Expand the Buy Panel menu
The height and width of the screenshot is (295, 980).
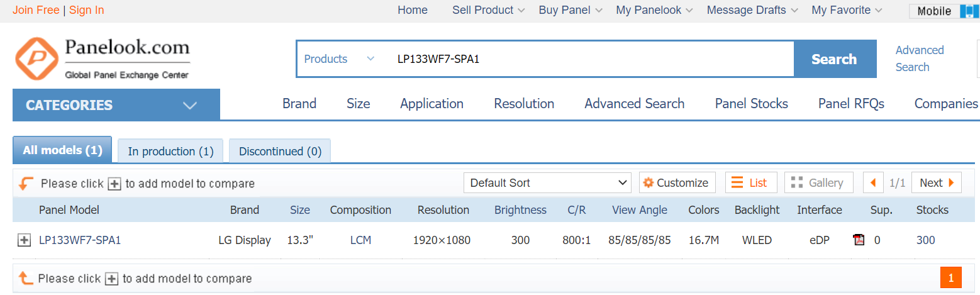tap(571, 10)
